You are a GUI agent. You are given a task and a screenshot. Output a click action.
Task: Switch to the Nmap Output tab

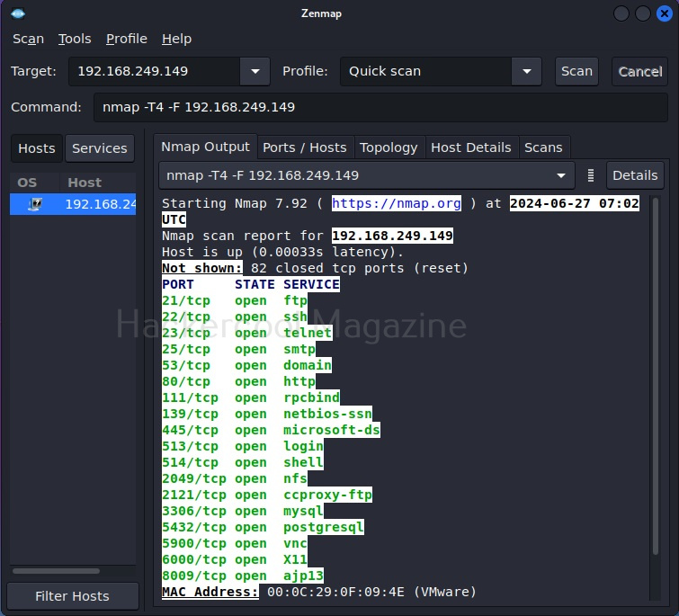click(x=205, y=147)
